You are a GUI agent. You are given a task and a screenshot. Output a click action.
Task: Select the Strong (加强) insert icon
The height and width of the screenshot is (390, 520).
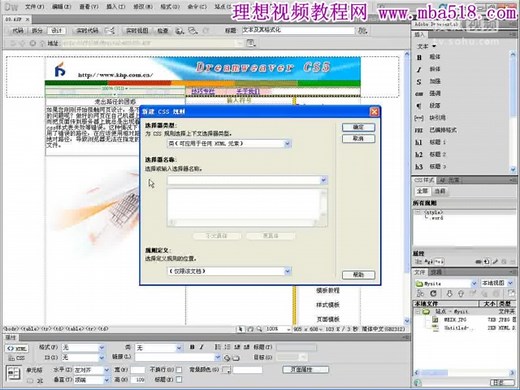click(x=419, y=82)
